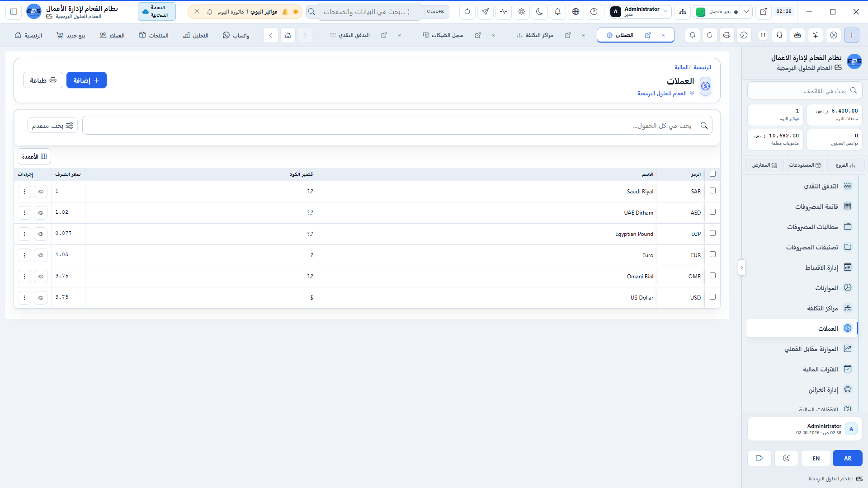This screenshot has width=868, height=488.
Task: Open بحث متقدم advanced search
Action: (x=52, y=125)
